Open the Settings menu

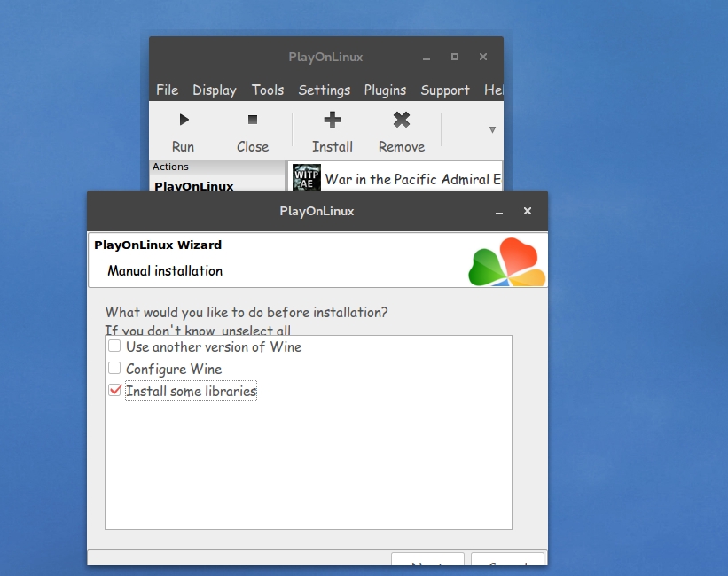324,90
